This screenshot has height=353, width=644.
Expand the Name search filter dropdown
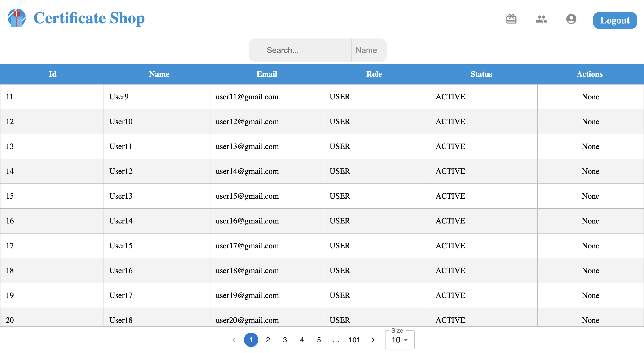pyautogui.click(x=369, y=50)
